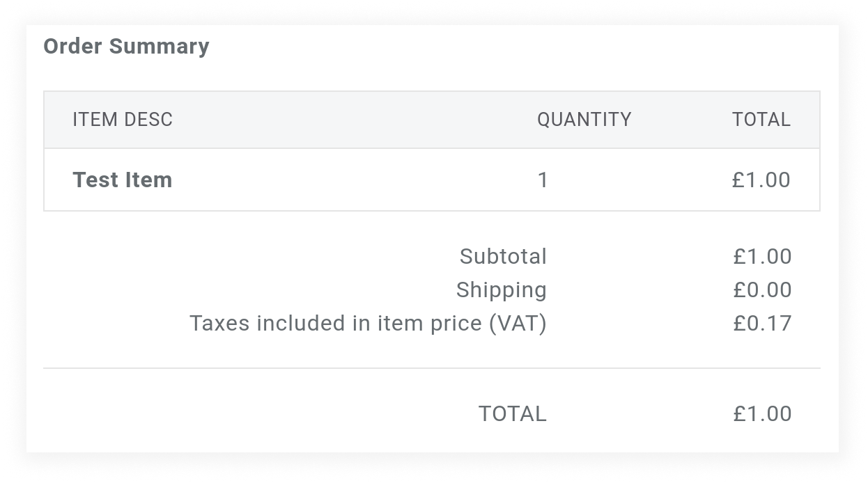Click the divider line above the TOTAL
This screenshot has height=483, width=868.
click(432, 368)
